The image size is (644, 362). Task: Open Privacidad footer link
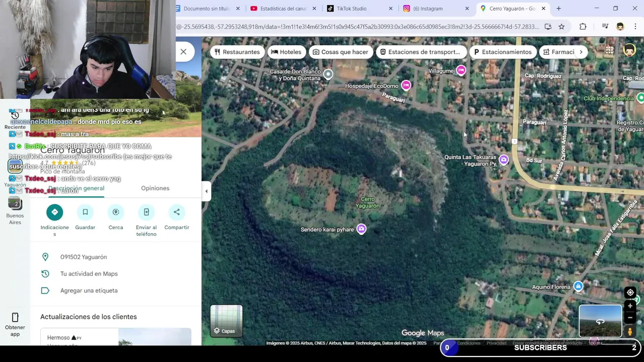coord(496,343)
